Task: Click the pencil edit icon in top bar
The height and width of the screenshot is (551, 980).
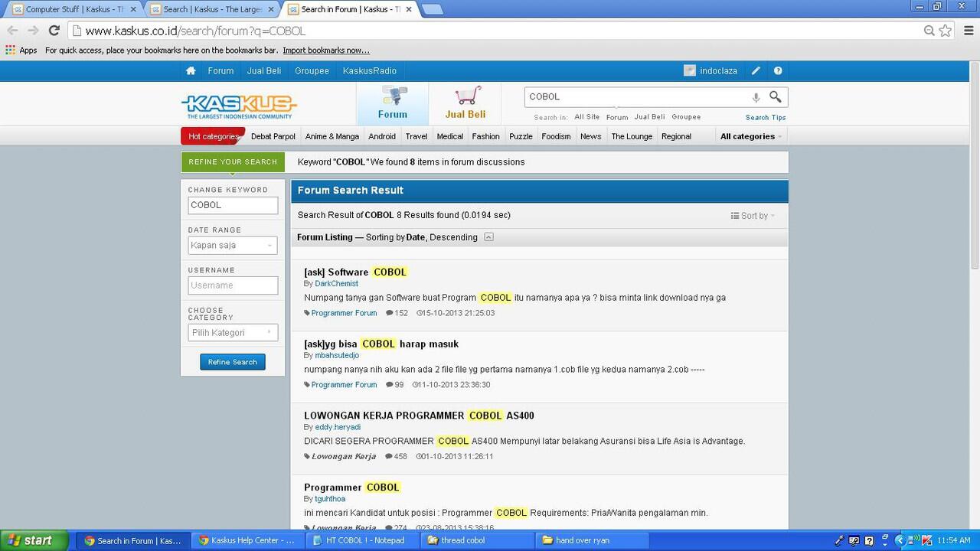Action: (x=756, y=70)
